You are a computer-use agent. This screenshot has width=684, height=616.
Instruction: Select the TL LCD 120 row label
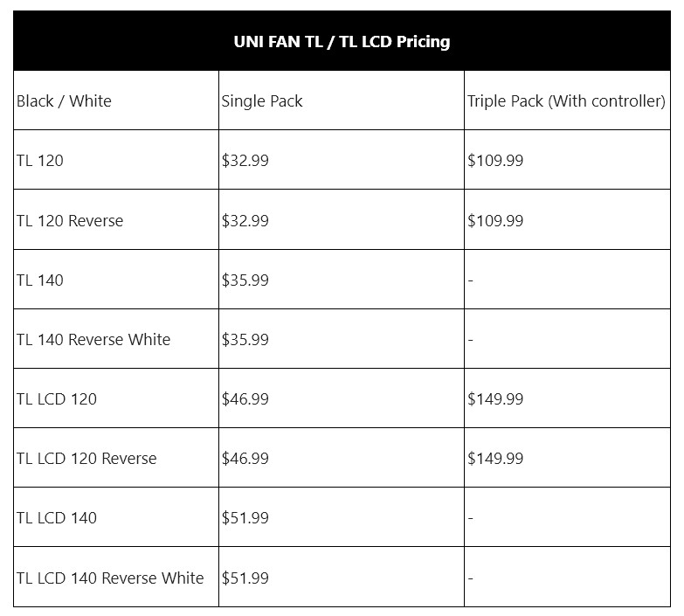coord(57,398)
